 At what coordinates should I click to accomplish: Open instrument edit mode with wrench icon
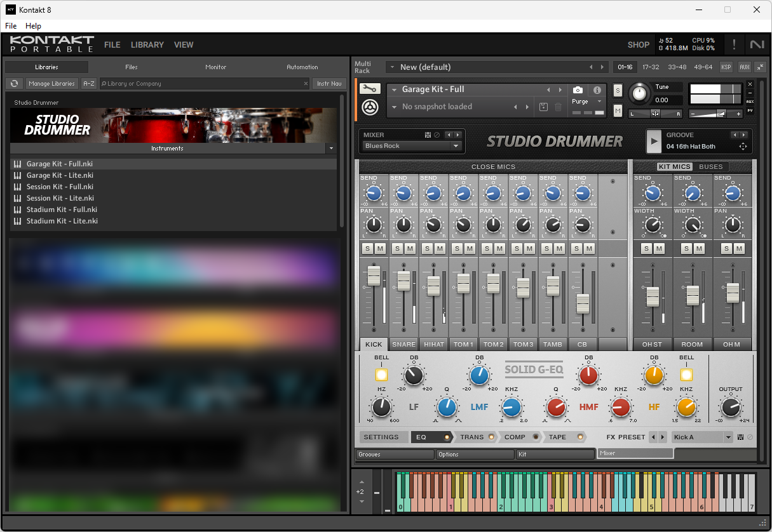click(x=370, y=89)
